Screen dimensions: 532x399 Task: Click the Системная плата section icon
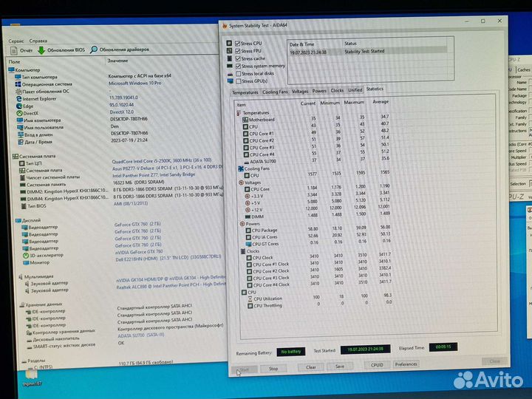(x=16, y=157)
